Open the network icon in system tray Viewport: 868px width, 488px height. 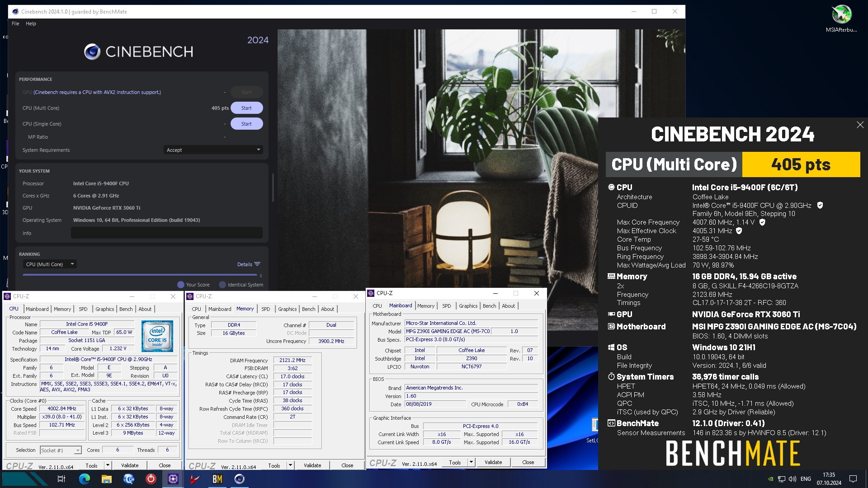tap(782, 479)
